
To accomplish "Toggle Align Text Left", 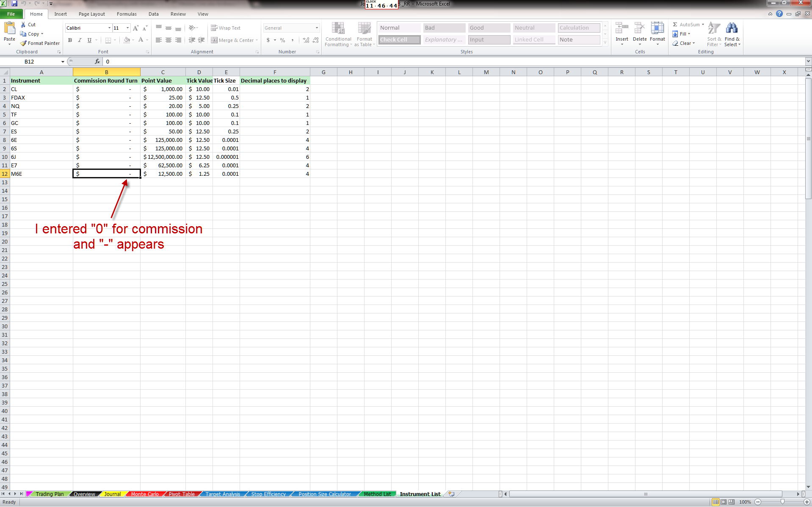I will (158, 40).
